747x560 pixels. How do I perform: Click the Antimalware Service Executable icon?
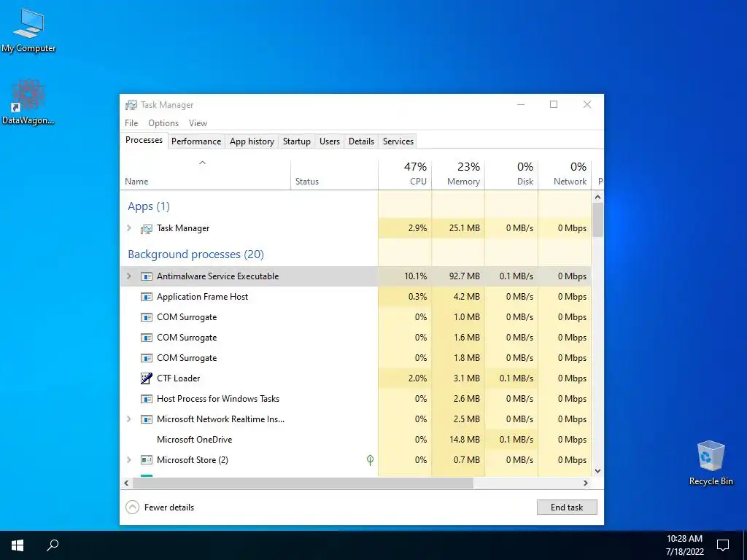(x=146, y=276)
